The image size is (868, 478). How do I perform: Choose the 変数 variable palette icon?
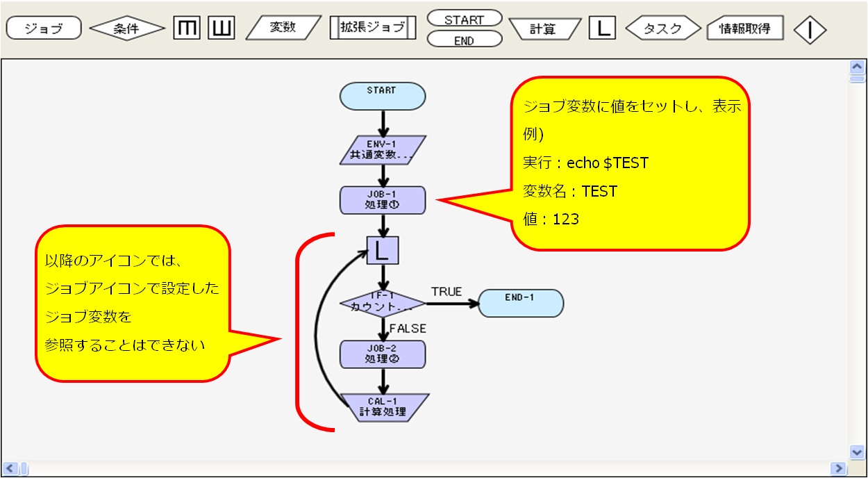pyautogui.click(x=283, y=28)
